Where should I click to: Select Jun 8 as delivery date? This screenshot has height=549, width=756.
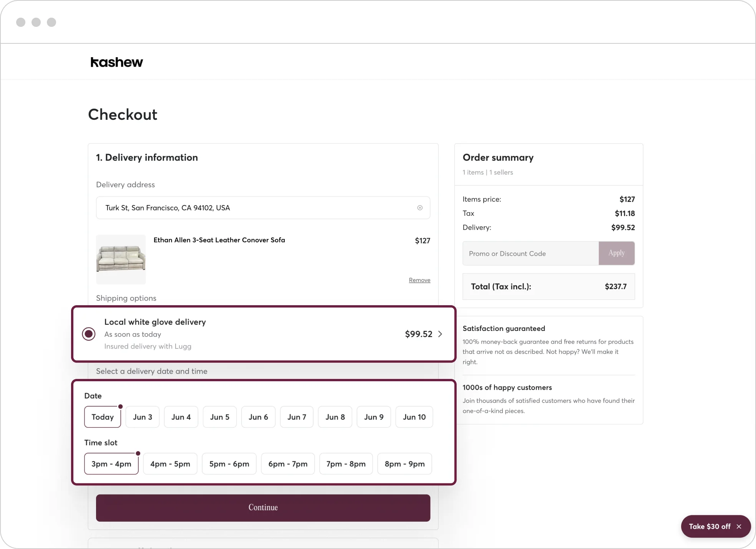(335, 417)
